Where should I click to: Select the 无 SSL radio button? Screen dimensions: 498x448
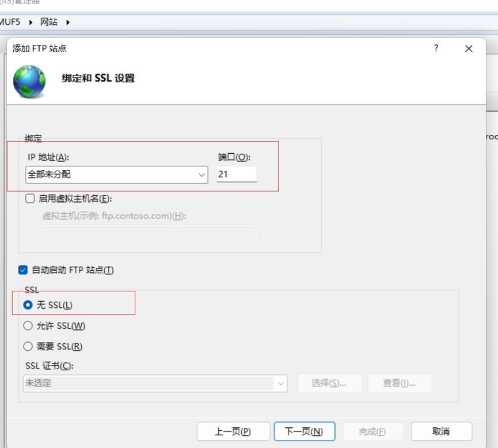pos(28,303)
